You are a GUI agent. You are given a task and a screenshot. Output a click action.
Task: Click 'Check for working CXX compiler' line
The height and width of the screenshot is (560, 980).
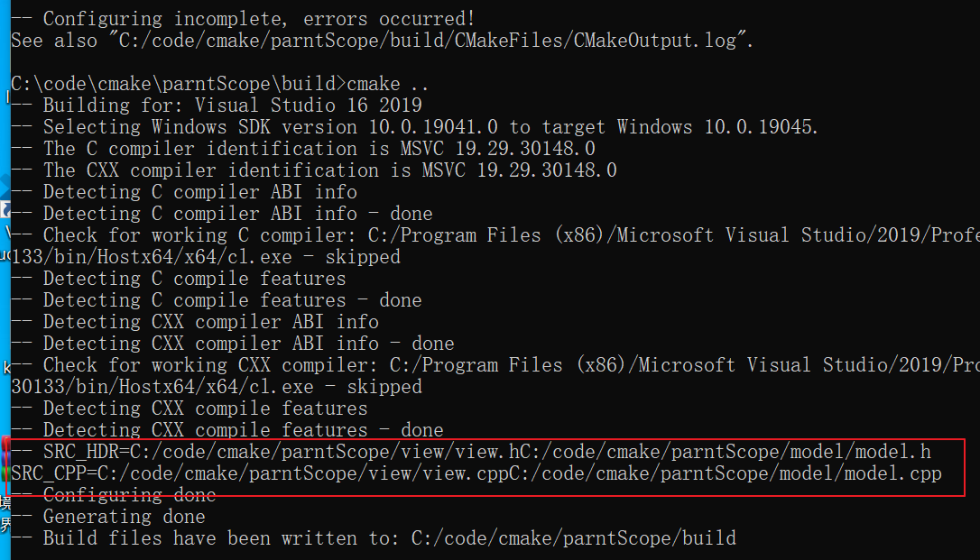click(x=495, y=365)
